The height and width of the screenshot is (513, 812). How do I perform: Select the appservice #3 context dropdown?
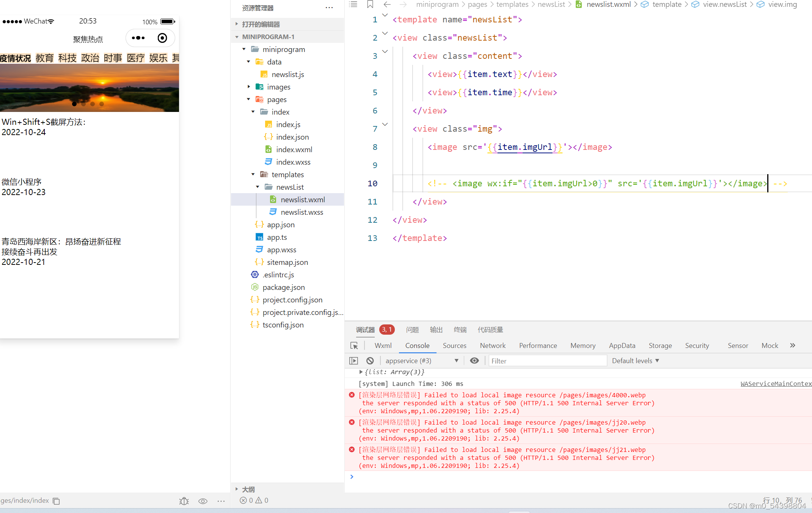[x=420, y=360]
